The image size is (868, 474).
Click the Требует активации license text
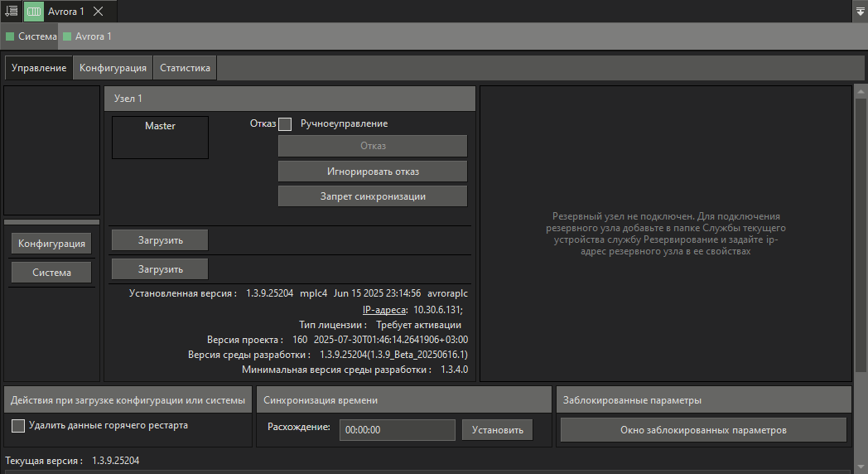click(x=418, y=325)
